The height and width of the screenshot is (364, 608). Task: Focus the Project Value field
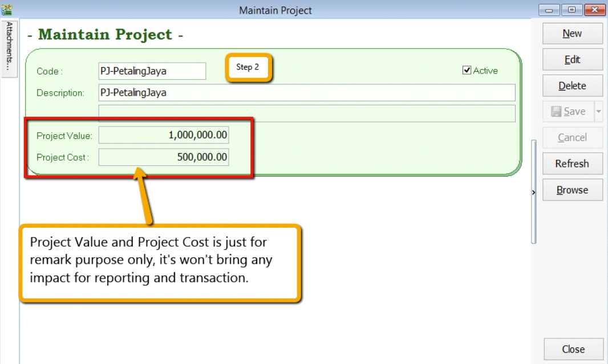[x=164, y=136]
